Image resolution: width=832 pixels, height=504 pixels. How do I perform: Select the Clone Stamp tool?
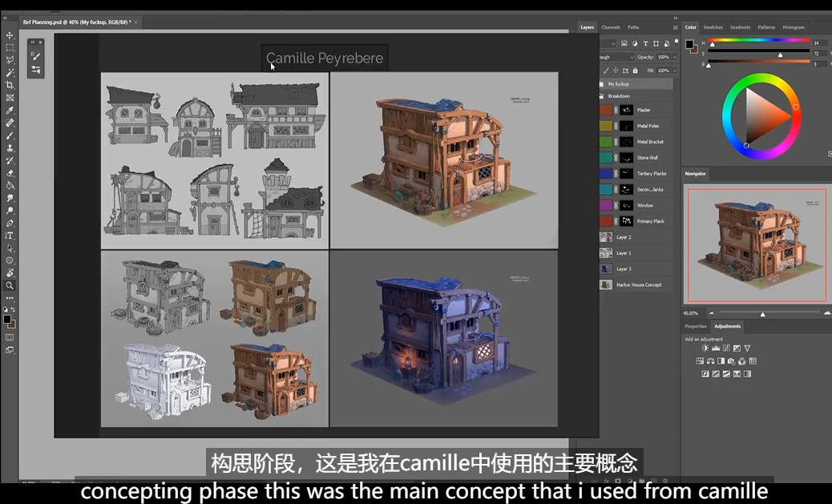[x=10, y=148]
